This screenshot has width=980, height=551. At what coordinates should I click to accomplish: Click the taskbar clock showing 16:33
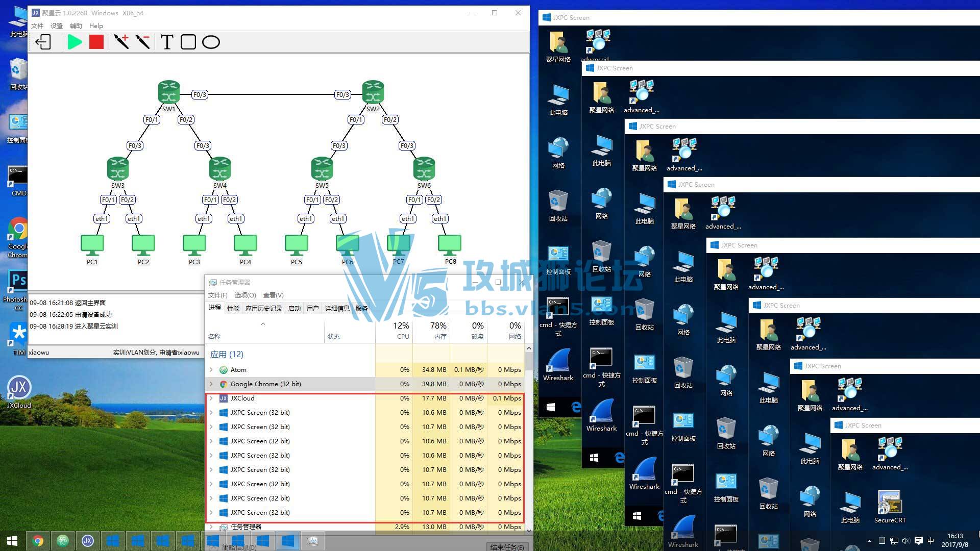955,540
